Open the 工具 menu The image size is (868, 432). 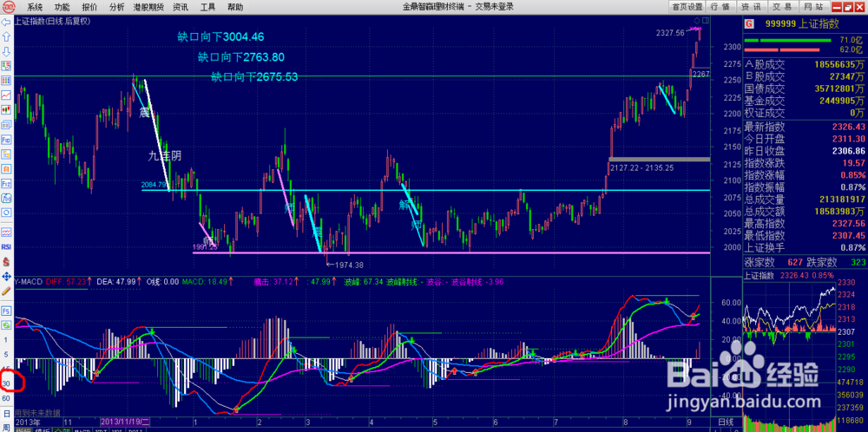pos(207,7)
